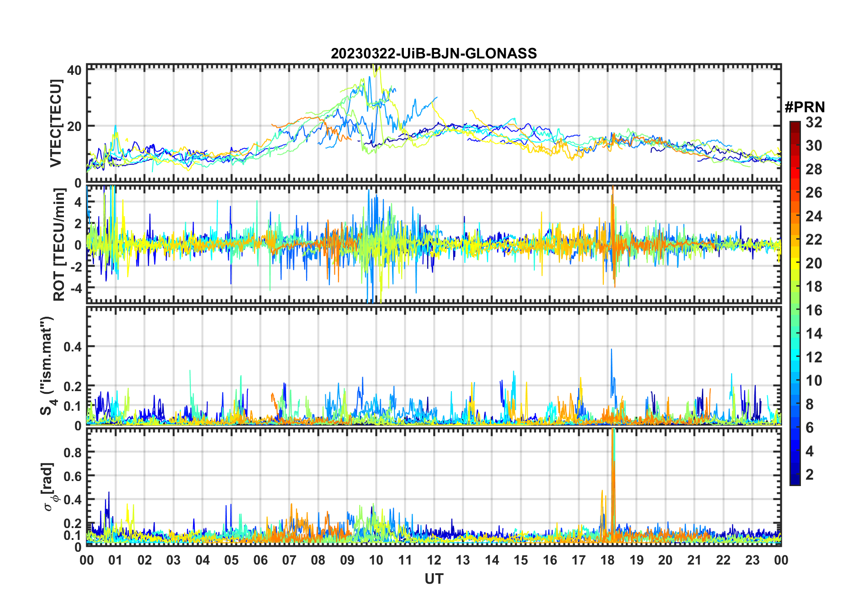Select the ROT axis tick label 4
Screen dimensions: 868x607
point(78,201)
